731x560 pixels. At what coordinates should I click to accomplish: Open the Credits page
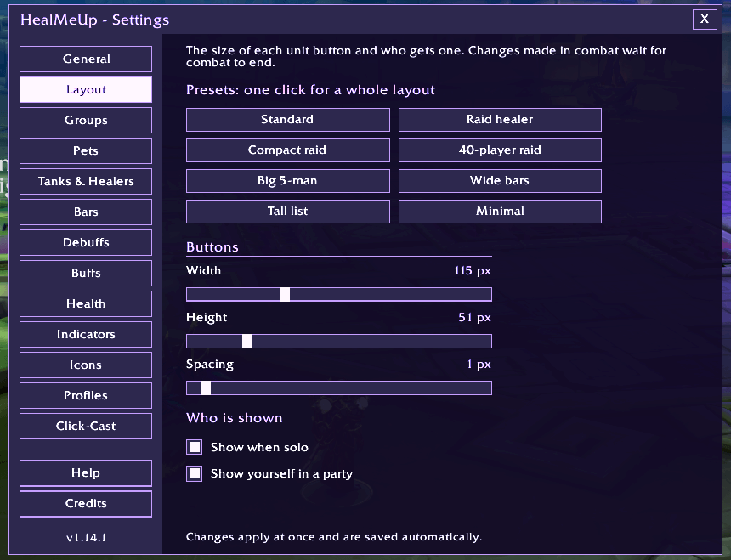point(86,504)
